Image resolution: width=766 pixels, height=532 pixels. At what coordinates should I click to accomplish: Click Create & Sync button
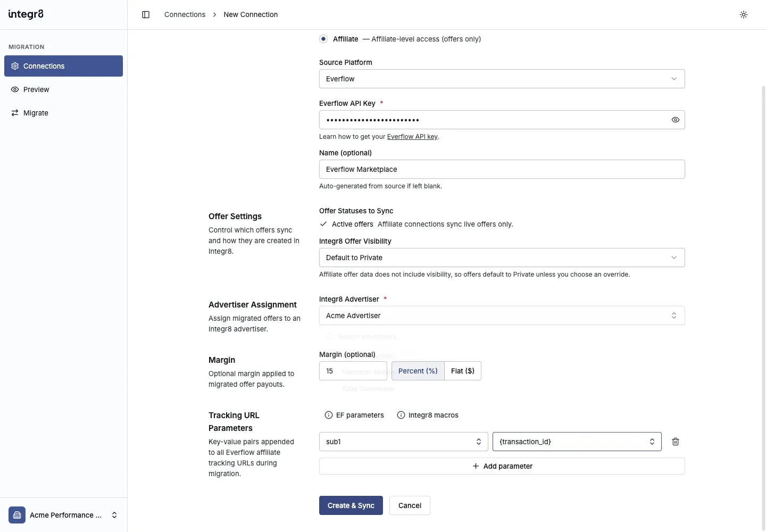(x=351, y=505)
